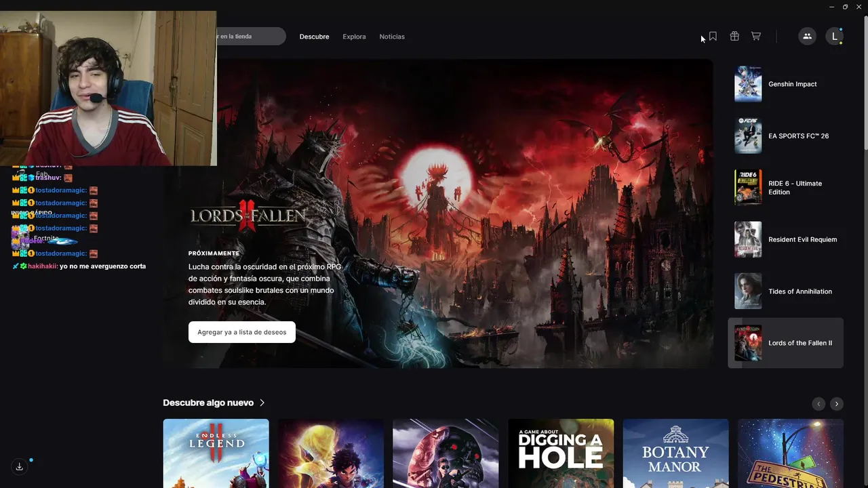Open the gift redemption icon

[734, 36]
